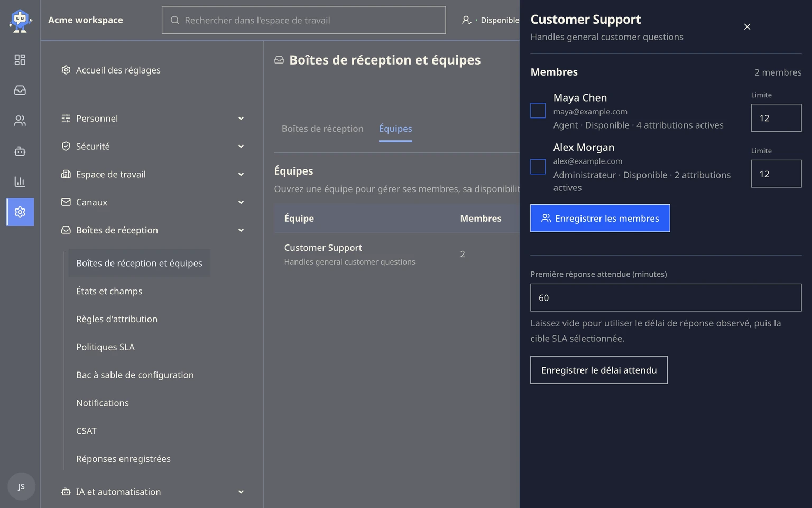Open Notifications settings
This screenshot has width=812, height=508.
pos(103,403)
